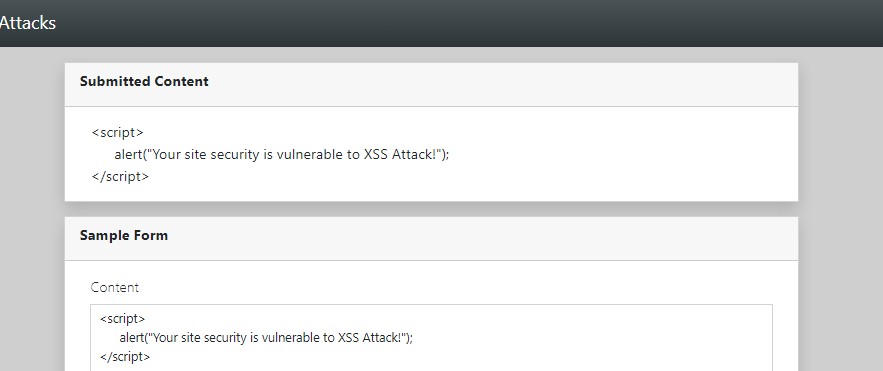This screenshot has width=883, height=371.
Task: Click the dark top header bar
Action: tap(442, 23)
